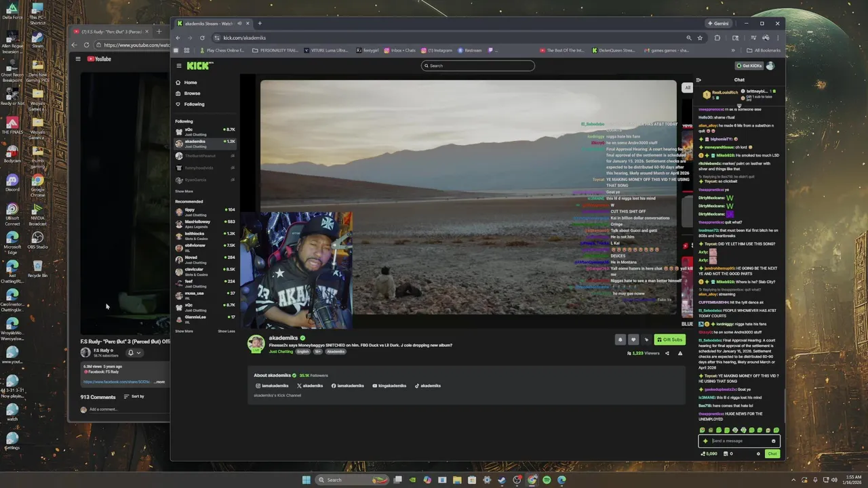Expand Show More under Following list
Image resolution: width=868 pixels, height=488 pixels.
pos(184,191)
